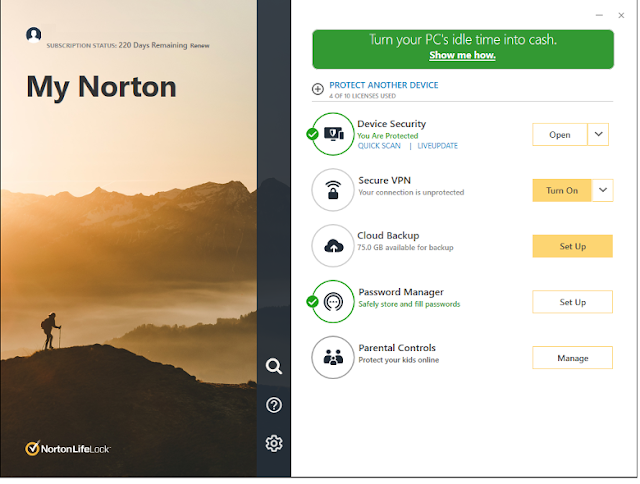Click 'Safely store and fill passwords' text
This screenshot has height=484, width=640.
coord(409,304)
